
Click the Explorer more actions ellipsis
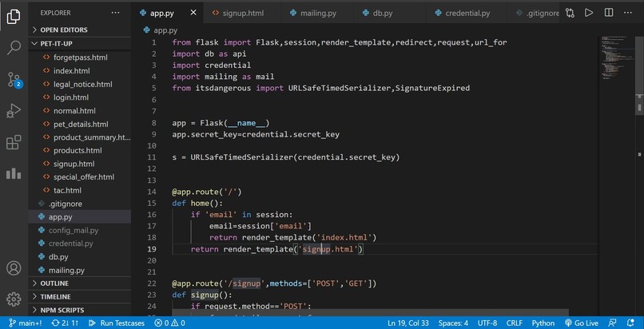point(115,13)
